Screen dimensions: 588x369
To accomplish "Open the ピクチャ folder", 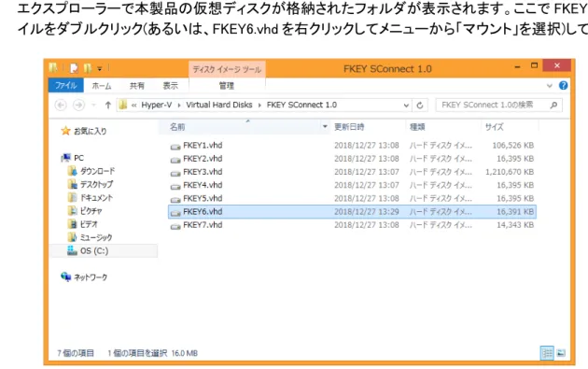I will (x=91, y=211).
